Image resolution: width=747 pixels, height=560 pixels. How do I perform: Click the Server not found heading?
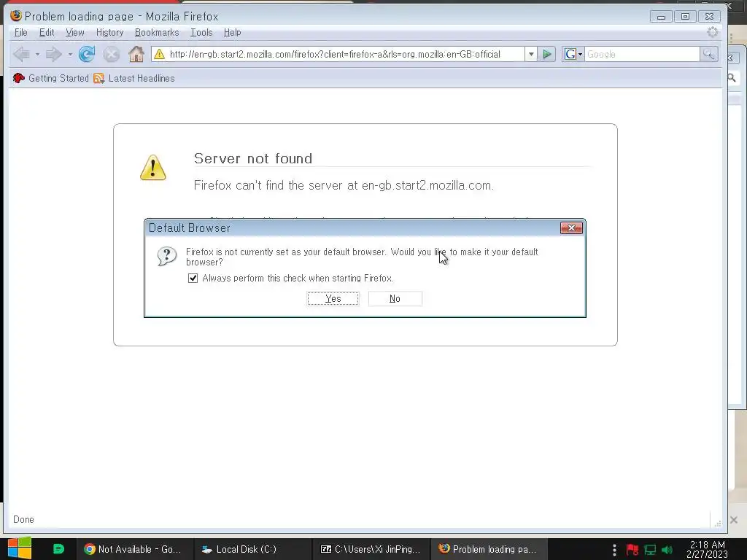pyautogui.click(x=253, y=158)
